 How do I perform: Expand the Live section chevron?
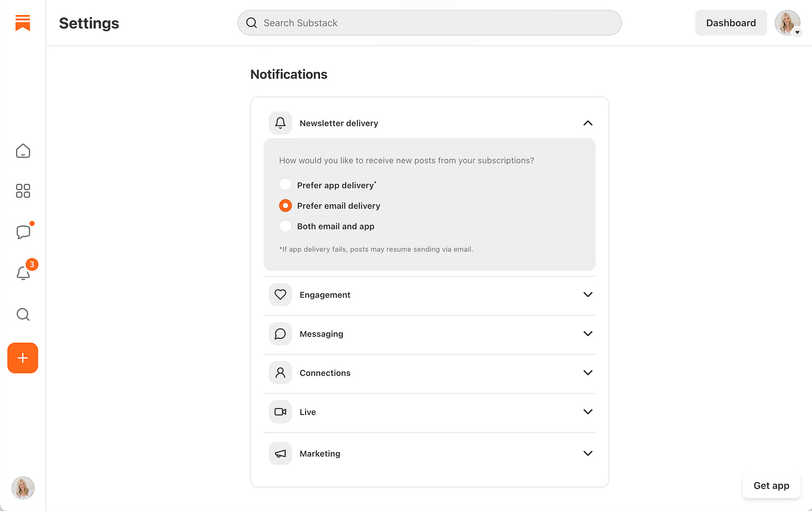pyautogui.click(x=588, y=412)
